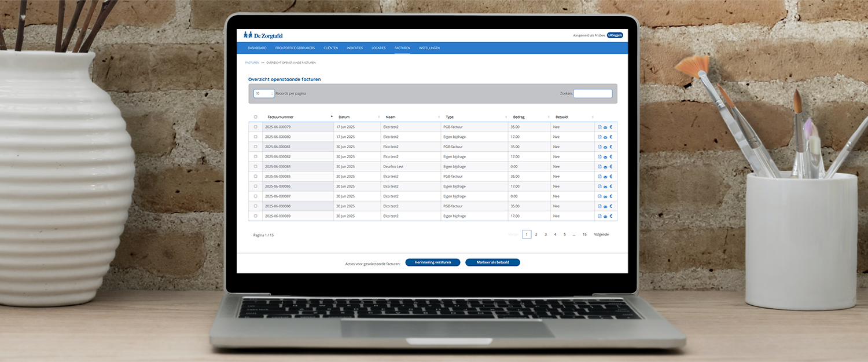Click the De Zorgtafel logo
This screenshot has width=868, height=362.
pos(263,35)
